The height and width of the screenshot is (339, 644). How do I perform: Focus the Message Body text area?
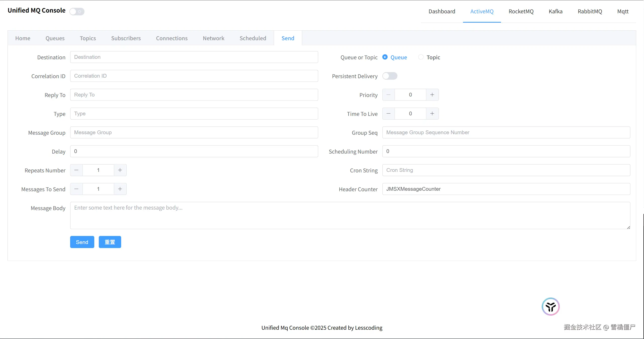tap(350, 215)
